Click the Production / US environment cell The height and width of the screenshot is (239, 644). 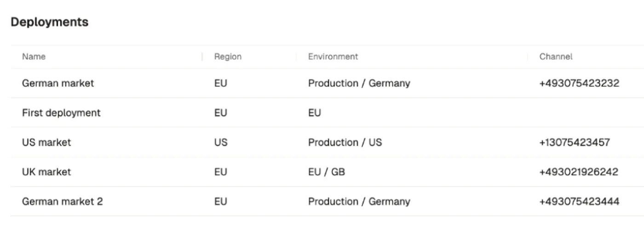tap(345, 142)
